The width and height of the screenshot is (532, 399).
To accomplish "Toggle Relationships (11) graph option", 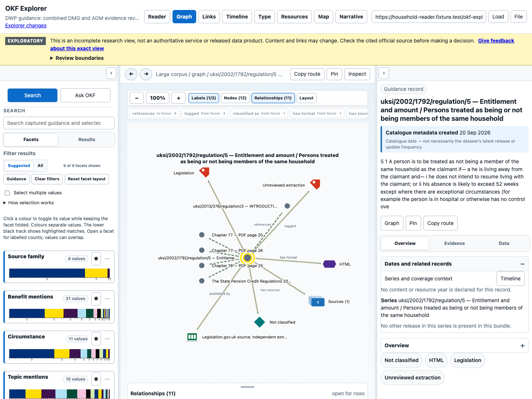I will (273, 98).
